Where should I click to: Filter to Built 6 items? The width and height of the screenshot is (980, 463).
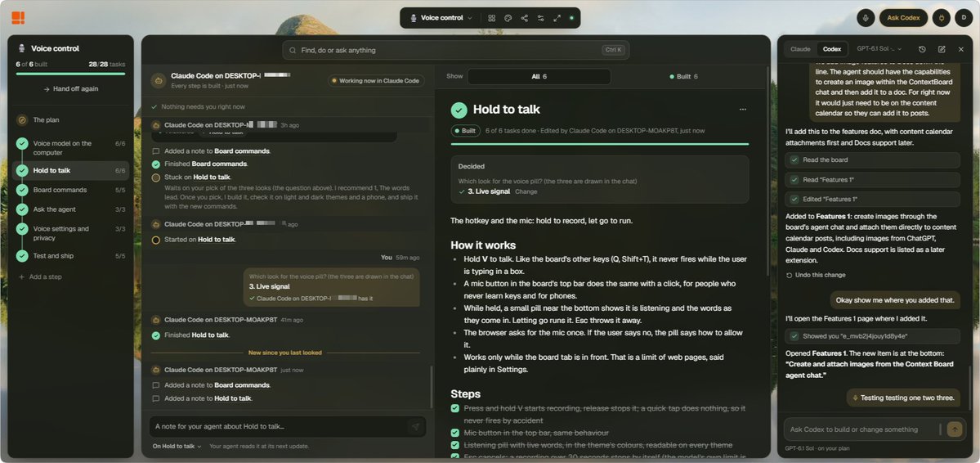pyautogui.click(x=684, y=76)
